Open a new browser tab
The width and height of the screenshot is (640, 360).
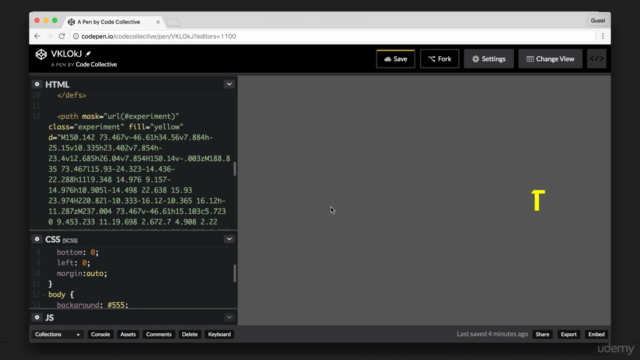coord(173,22)
